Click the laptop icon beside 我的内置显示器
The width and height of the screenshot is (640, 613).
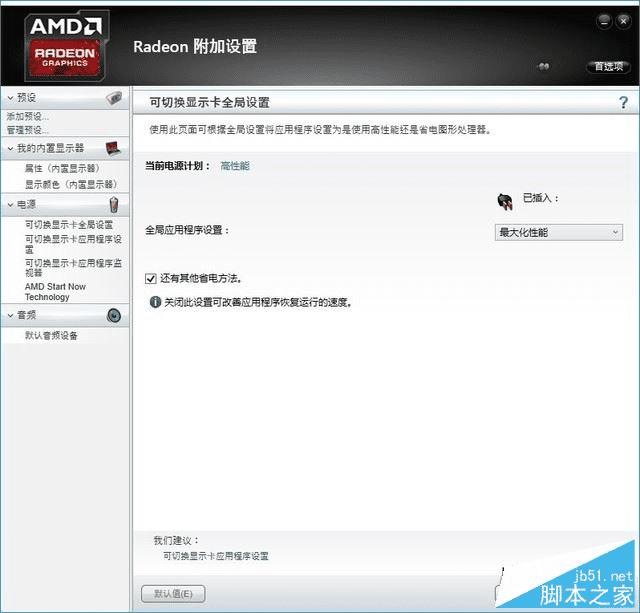[x=113, y=148]
